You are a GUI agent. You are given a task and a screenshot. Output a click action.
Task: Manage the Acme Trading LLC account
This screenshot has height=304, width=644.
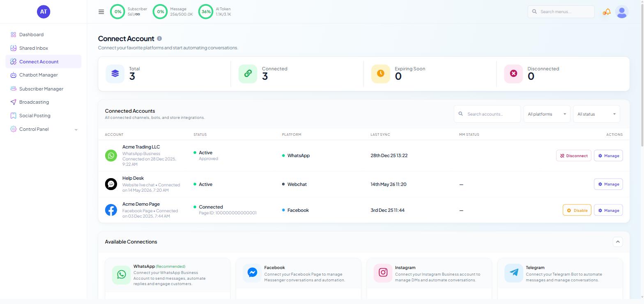tap(608, 155)
